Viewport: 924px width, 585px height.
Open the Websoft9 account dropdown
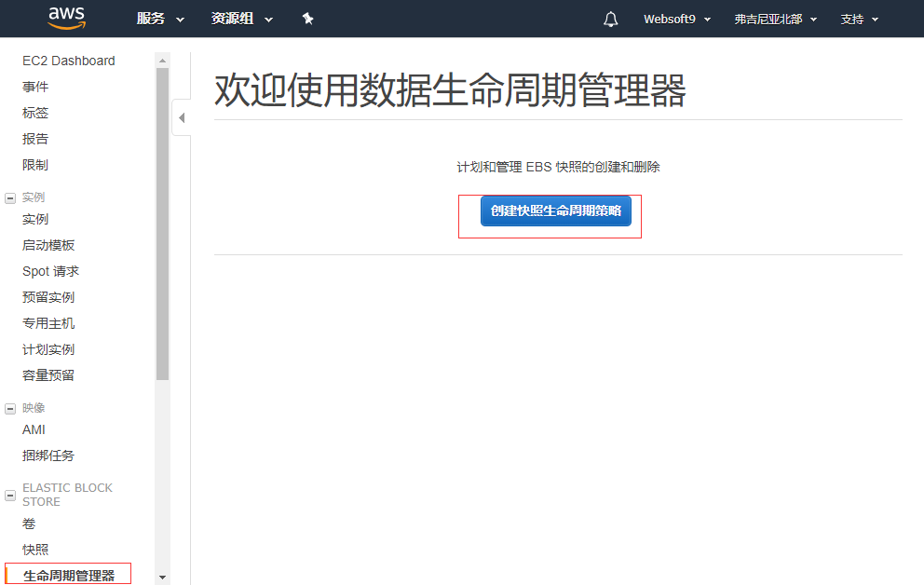(x=676, y=19)
